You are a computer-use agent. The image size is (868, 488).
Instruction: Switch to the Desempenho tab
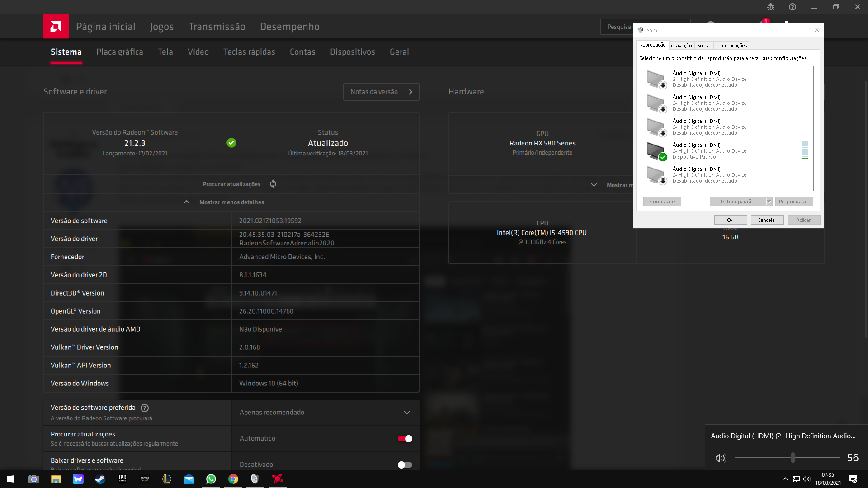click(290, 27)
